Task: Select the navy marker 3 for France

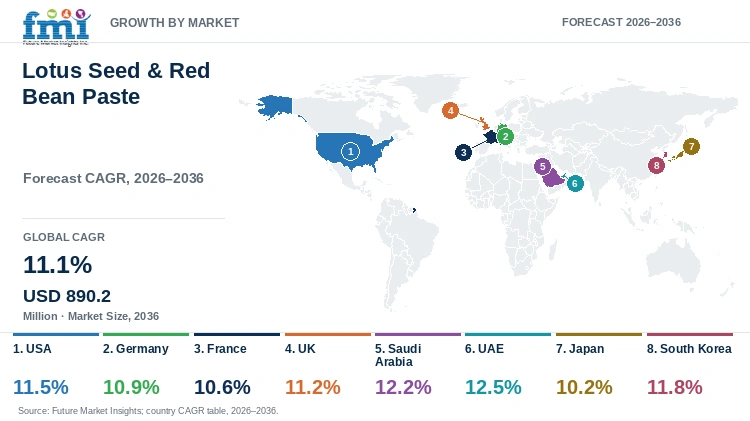Action: (x=463, y=153)
